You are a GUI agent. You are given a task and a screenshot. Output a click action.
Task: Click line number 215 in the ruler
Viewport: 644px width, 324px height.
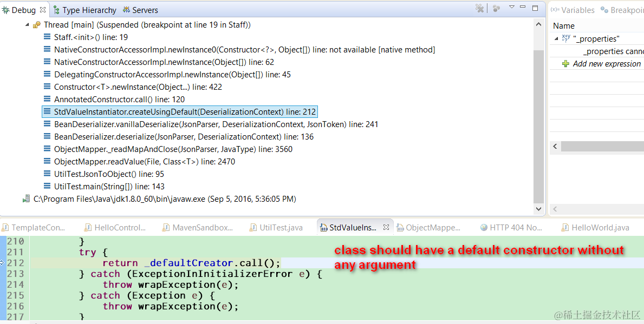coord(16,295)
